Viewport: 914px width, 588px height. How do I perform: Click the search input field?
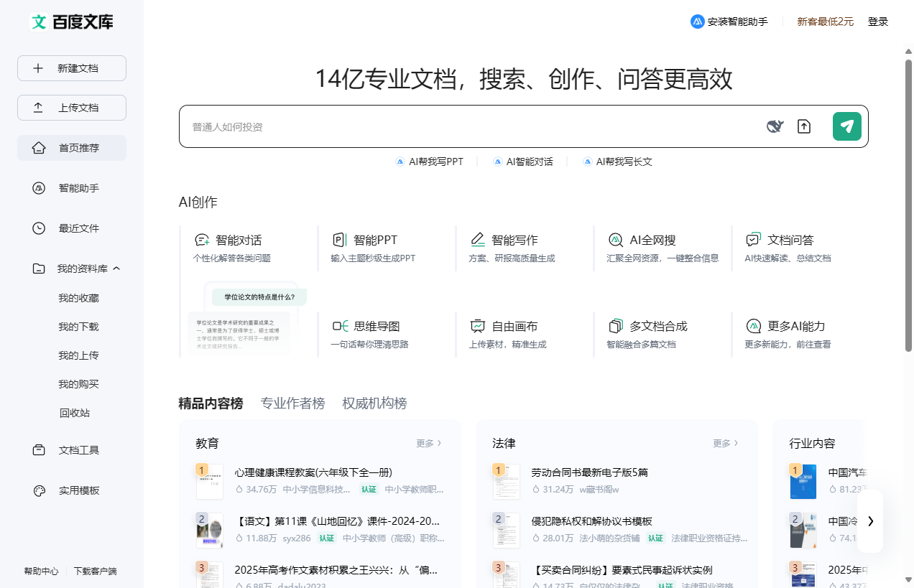coord(431,126)
